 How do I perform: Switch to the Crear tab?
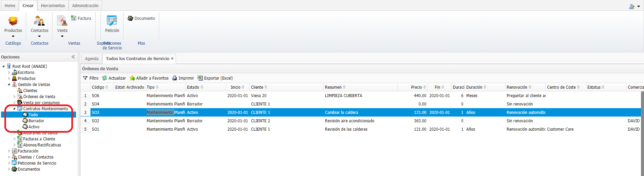point(28,6)
